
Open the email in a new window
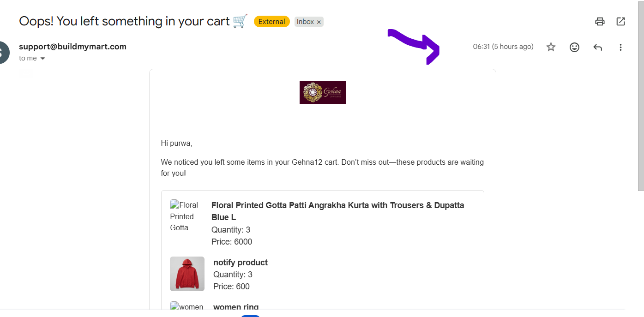[621, 21]
